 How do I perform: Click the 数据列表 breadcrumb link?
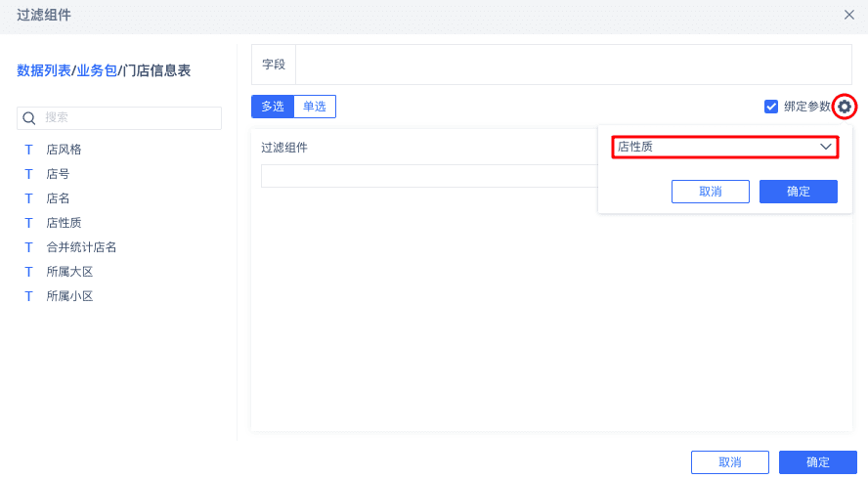click(x=44, y=70)
